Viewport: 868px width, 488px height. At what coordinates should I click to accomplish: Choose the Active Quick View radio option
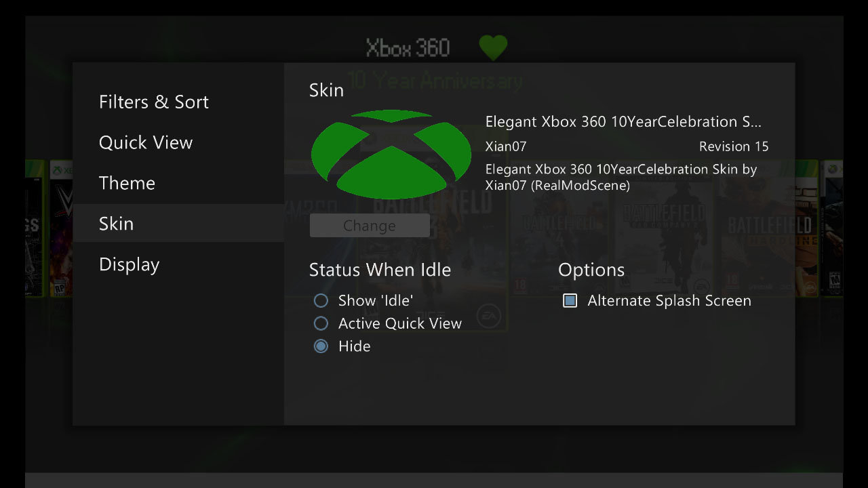(x=388, y=323)
